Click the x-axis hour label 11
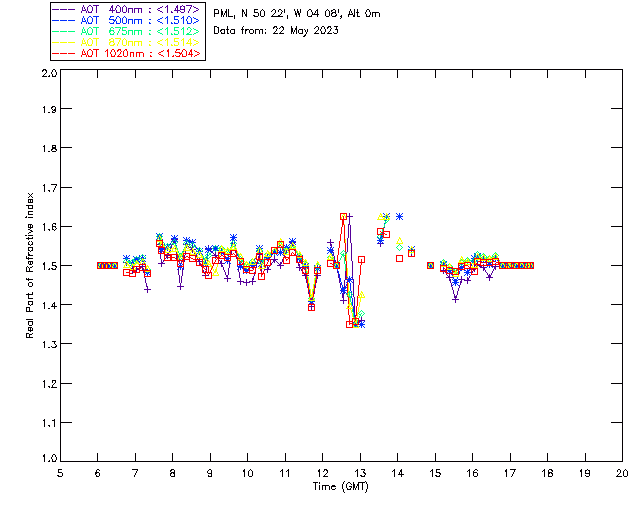This screenshot has width=640, height=512. pos(285,474)
